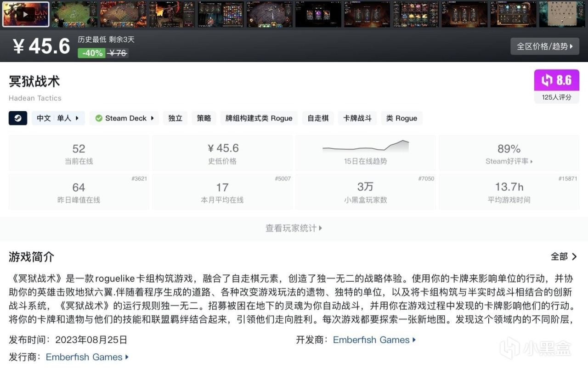Open the eighth screenshot thumbnail in the strip
588x369 pixels.
coord(367,14)
